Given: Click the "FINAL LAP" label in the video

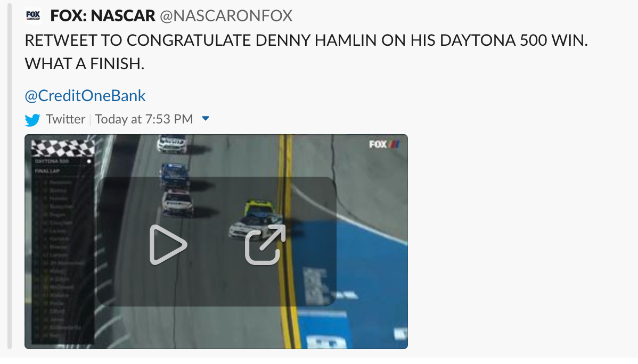Looking at the screenshot, I should [46, 171].
